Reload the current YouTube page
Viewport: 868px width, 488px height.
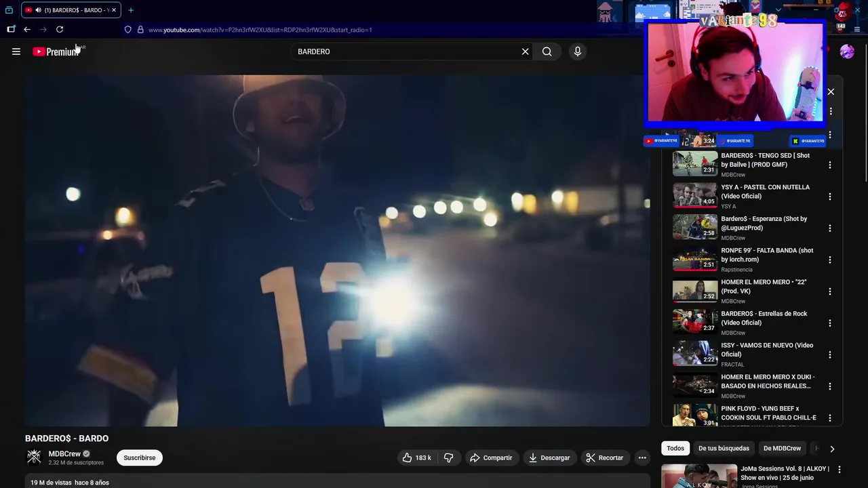click(60, 29)
